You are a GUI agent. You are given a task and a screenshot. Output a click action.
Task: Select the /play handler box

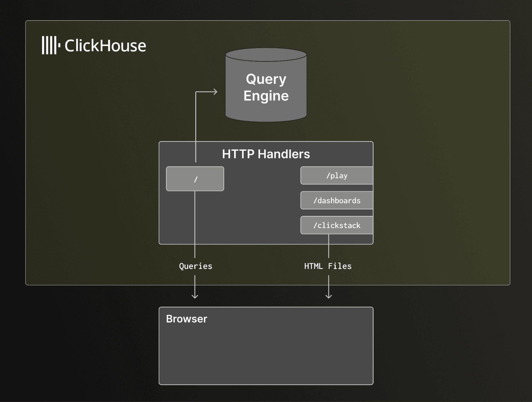pos(337,176)
